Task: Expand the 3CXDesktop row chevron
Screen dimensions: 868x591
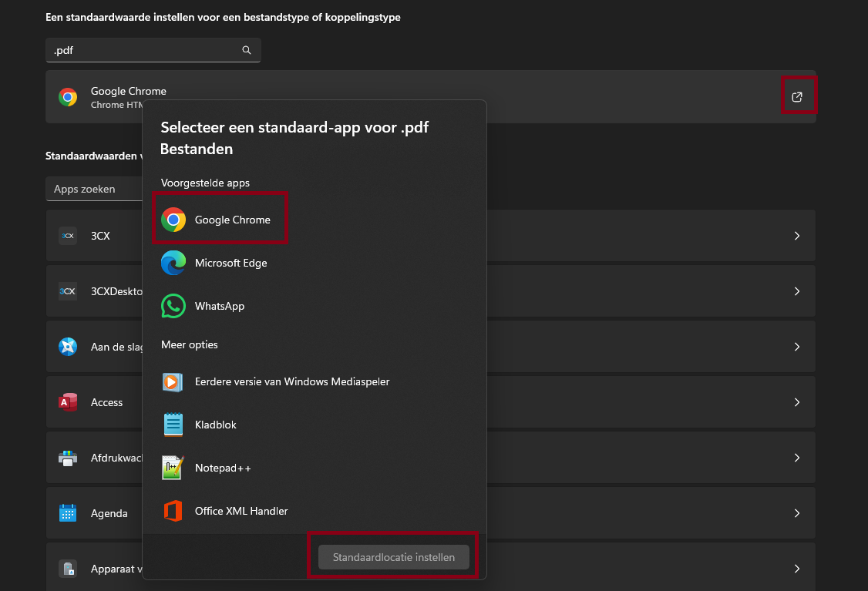Action: pos(797,291)
